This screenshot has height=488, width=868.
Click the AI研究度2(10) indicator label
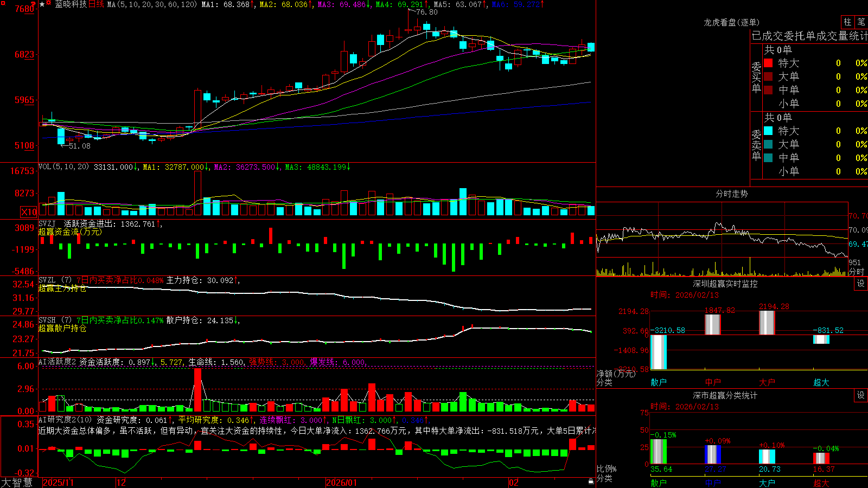point(66,420)
